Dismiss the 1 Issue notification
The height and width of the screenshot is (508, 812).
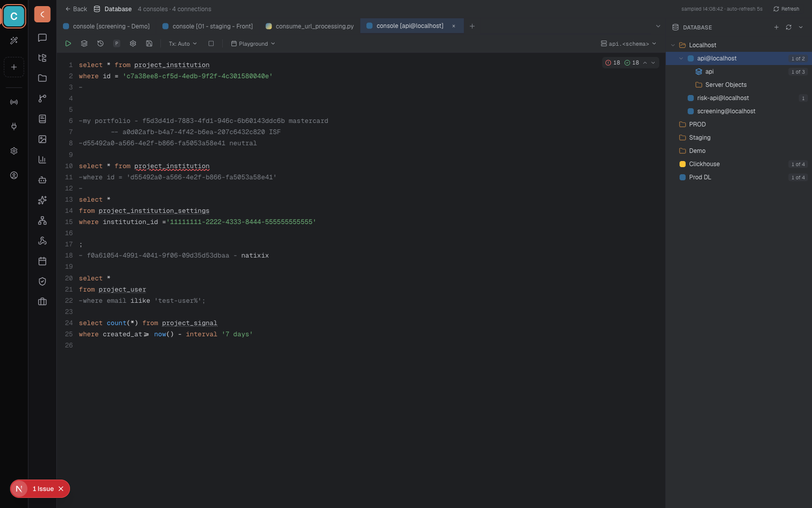coord(61,489)
